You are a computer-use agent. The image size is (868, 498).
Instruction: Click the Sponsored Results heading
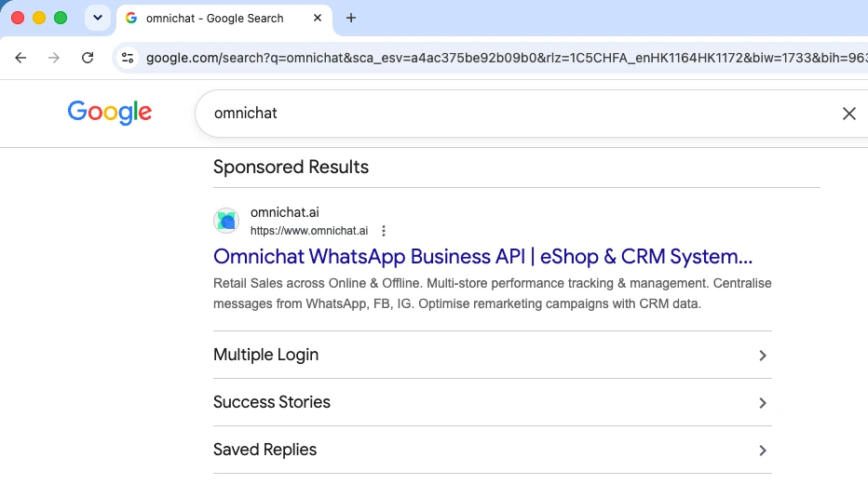click(x=291, y=168)
